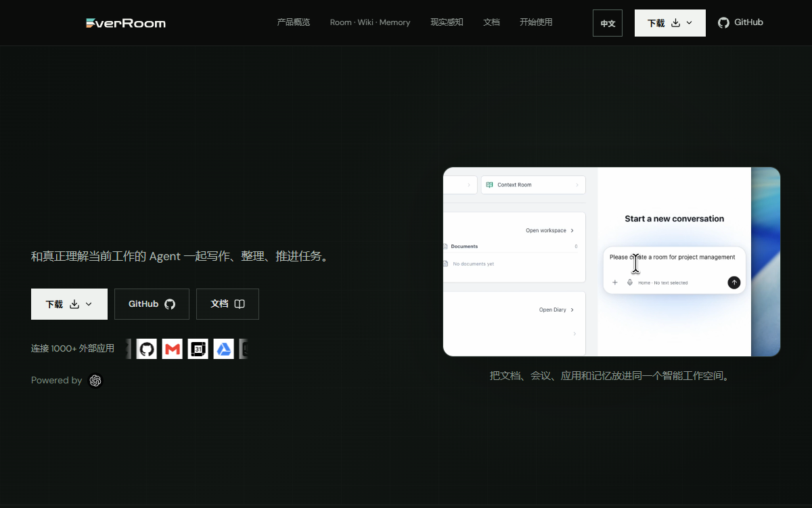Click the 'No documents yet' text
Viewport: 812px width, 508px height.
pyautogui.click(x=473, y=264)
